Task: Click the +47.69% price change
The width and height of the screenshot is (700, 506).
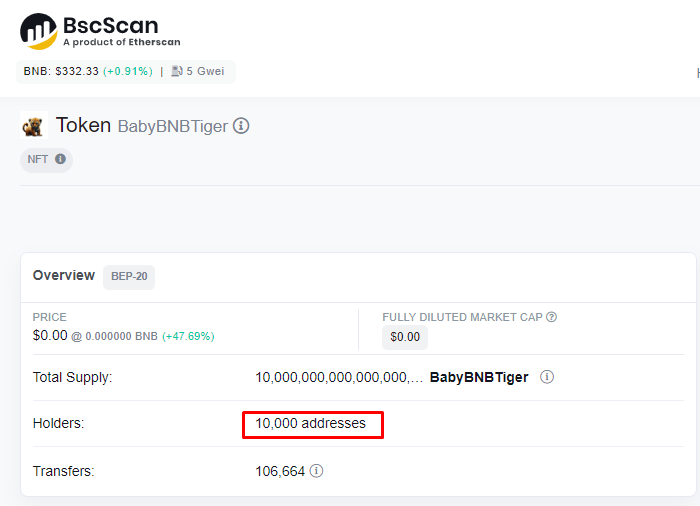Action: coord(188,336)
